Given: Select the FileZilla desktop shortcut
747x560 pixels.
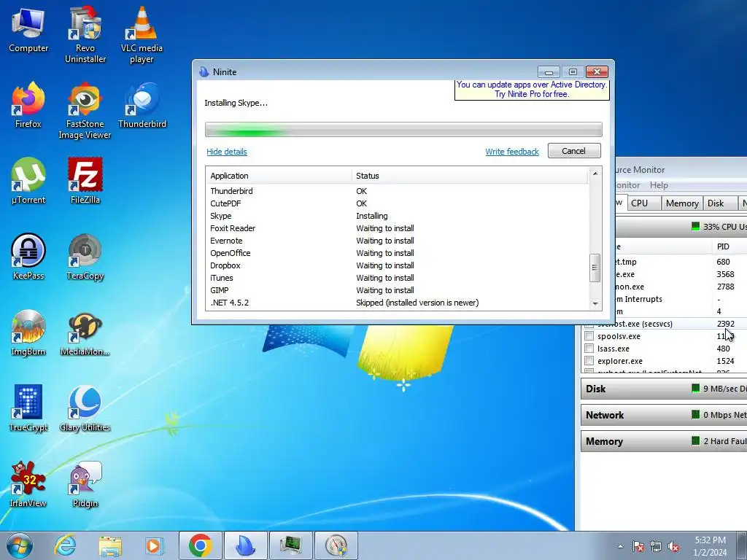Looking at the screenshot, I should [85, 182].
